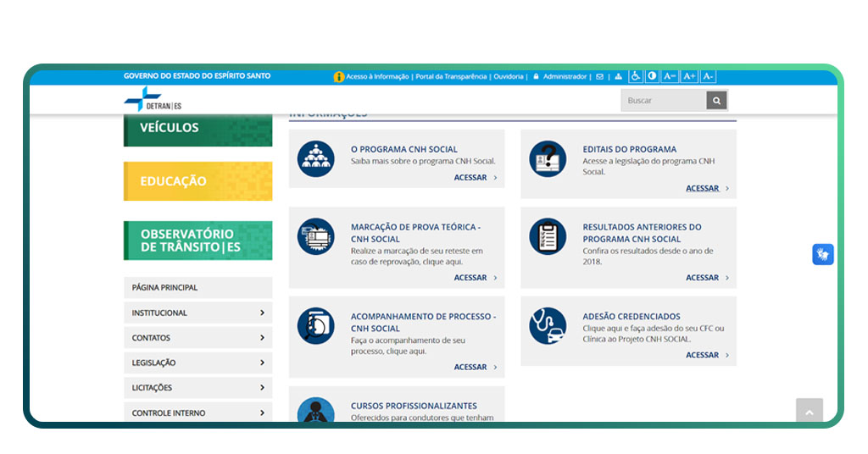
Task: Click the sign language accessibility widget
Action: (822, 254)
